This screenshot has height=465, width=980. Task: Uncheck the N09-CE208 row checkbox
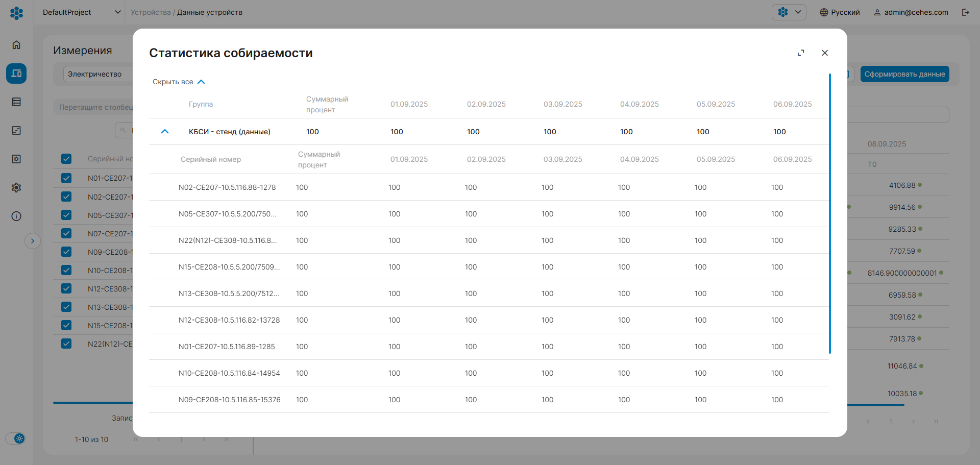[x=66, y=252]
